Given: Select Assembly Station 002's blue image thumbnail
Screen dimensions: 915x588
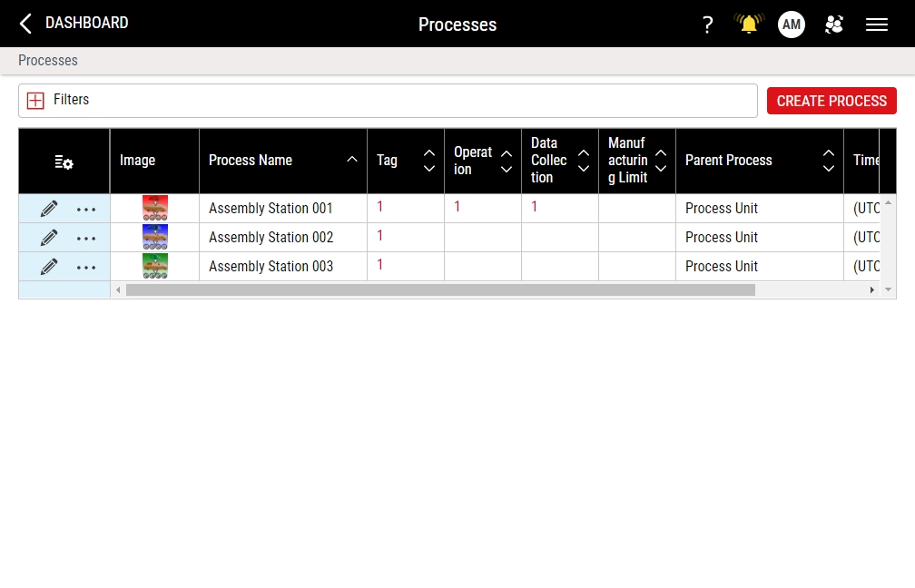Looking at the screenshot, I should click(155, 237).
